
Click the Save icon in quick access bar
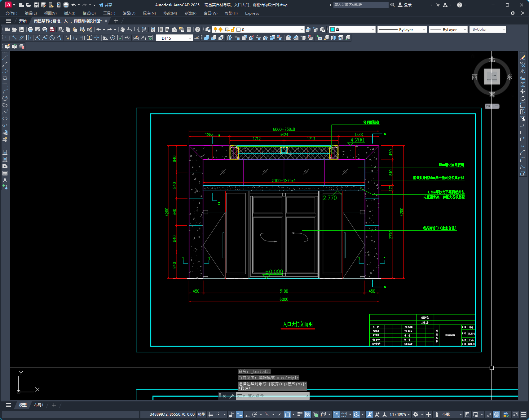point(36,5)
